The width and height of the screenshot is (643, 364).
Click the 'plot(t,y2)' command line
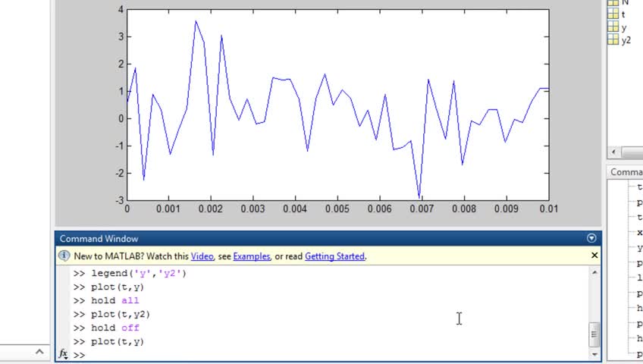click(x=121, y=315)
